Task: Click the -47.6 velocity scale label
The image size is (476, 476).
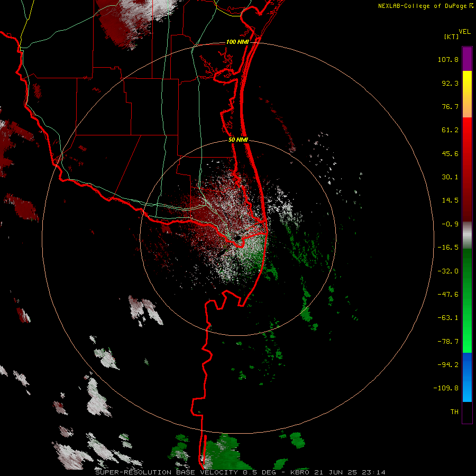Action: pyautogui.click(x=448, y=295)
